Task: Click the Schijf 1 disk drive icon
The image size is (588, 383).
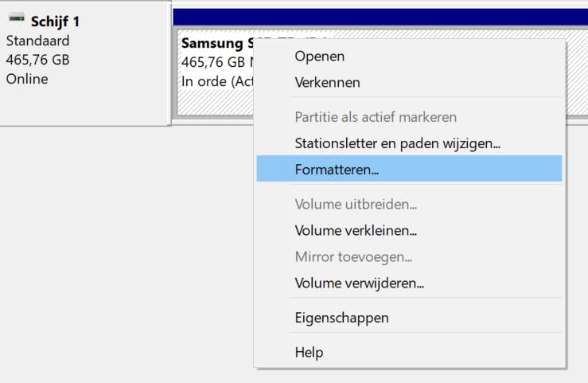Action: pyautogui.click(x=17, y=18)
